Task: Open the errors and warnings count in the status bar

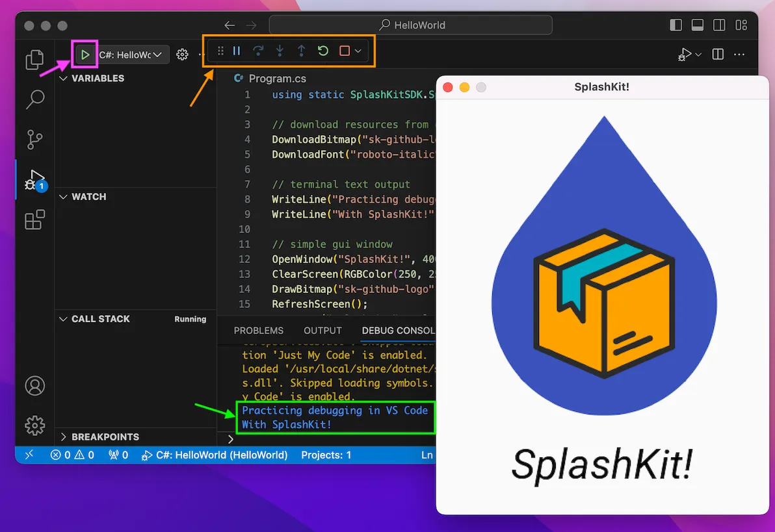Action: 72,455
